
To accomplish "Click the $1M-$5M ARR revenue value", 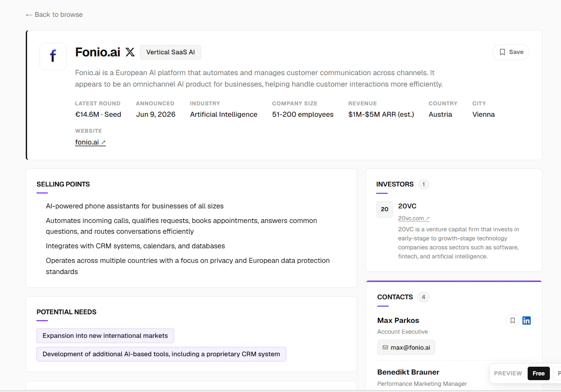I will [x=381, y=115].
